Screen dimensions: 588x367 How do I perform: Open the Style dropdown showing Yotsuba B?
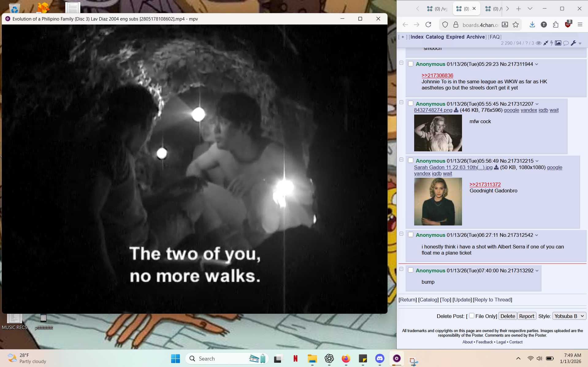[569, 316]
